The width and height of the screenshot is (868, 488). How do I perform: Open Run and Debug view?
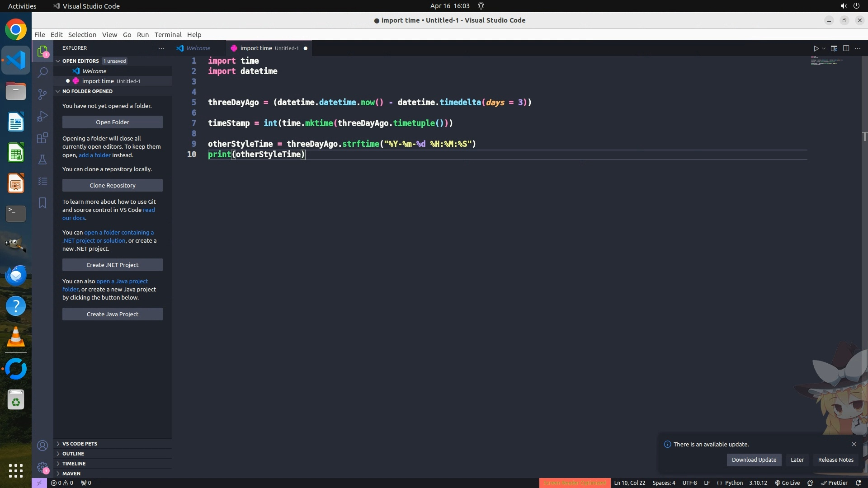(x=42, y=116)
